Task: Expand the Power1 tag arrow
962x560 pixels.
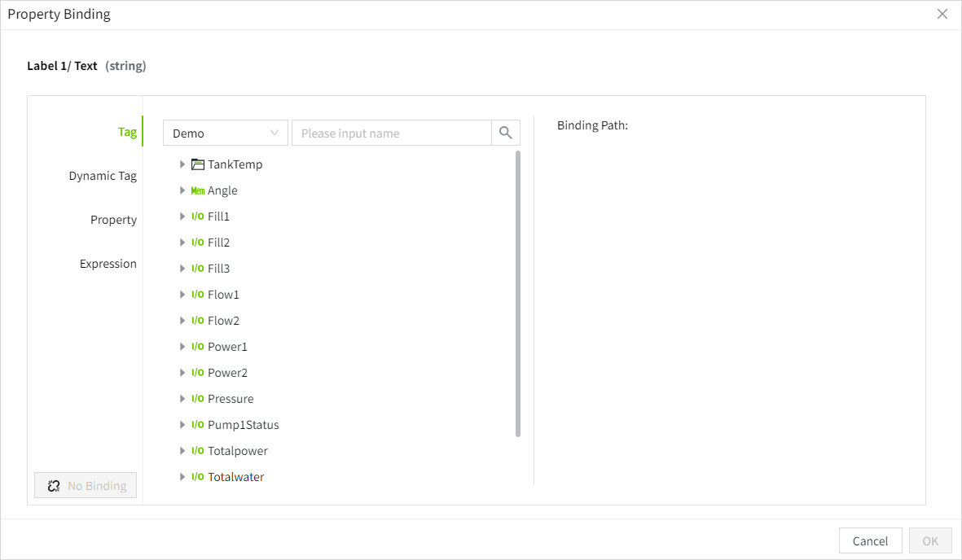Action: 182,347
